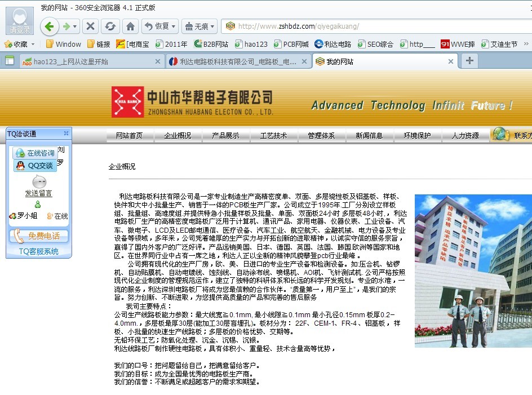Select the 我的网站 tab
The image size is (532, 395).
pos(385,61)
